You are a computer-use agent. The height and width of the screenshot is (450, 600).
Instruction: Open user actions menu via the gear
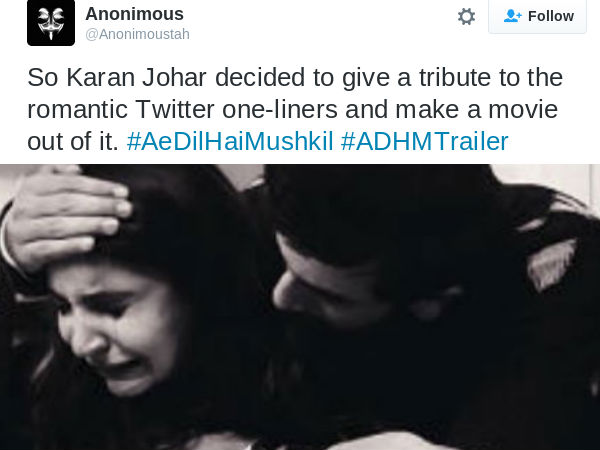pyautogui.click(x=466, y=17)
